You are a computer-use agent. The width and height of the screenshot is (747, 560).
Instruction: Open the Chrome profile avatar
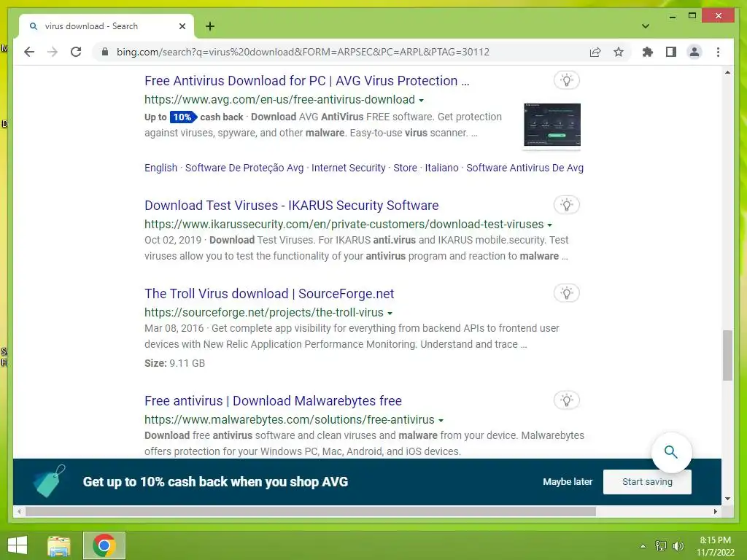694,52
